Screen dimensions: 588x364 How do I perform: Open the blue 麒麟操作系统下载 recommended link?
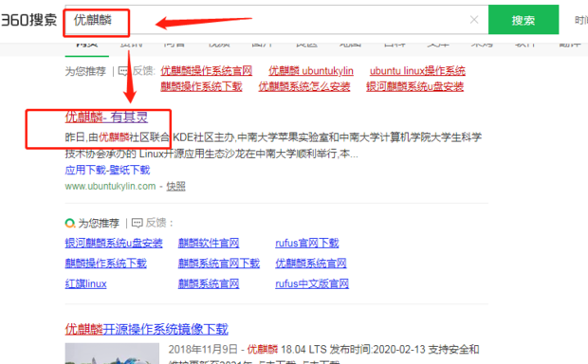106,264
